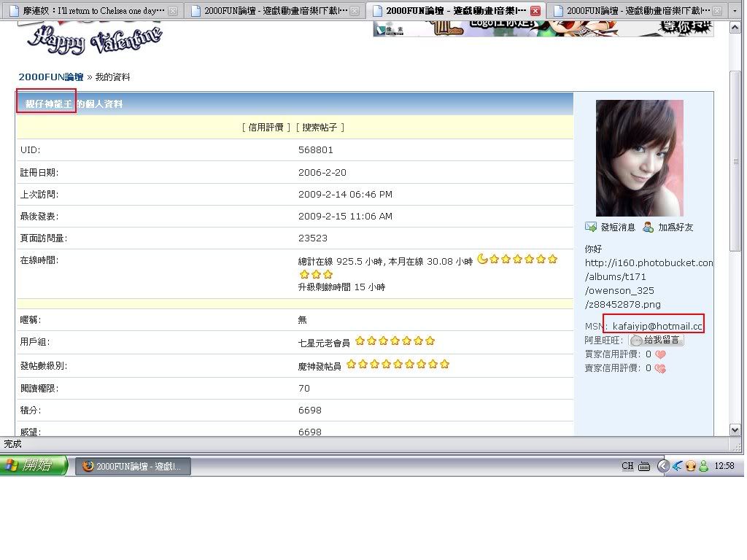Click the Windows 開始 start button

(x=34, y=466)
